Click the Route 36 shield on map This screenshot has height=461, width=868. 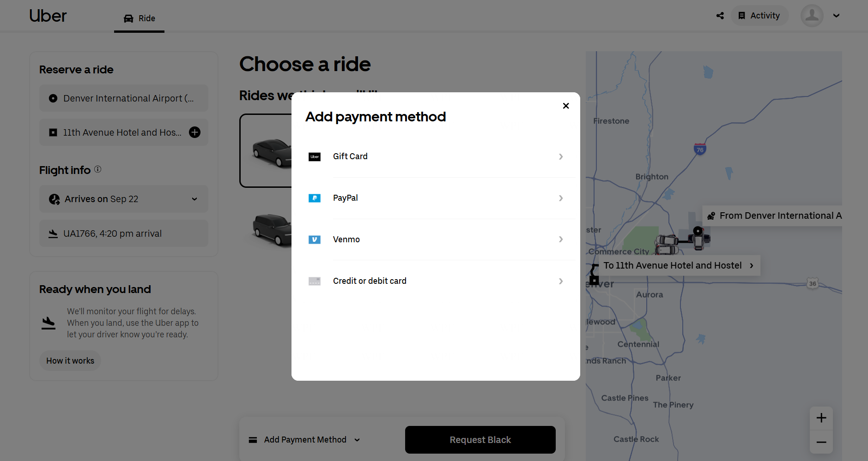[x=813, y=283]
